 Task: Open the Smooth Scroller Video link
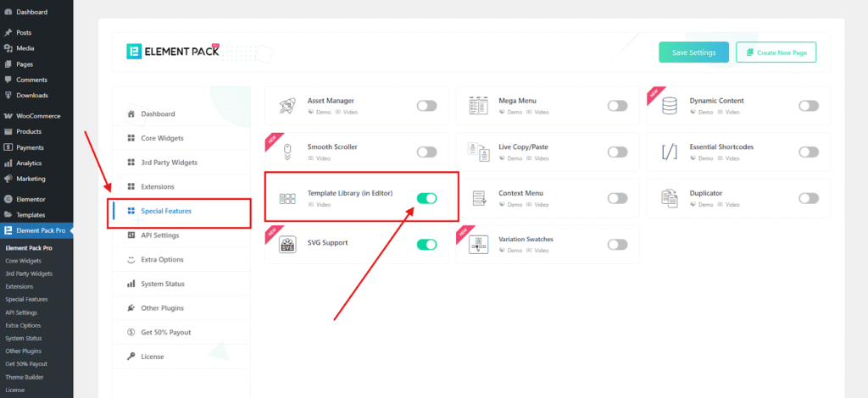[x=320, y=158]
